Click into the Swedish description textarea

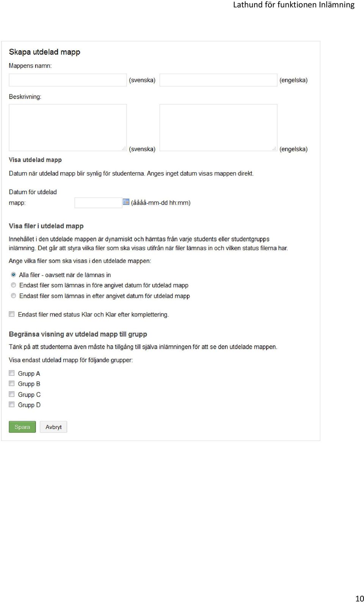click(x=68, y=128)
